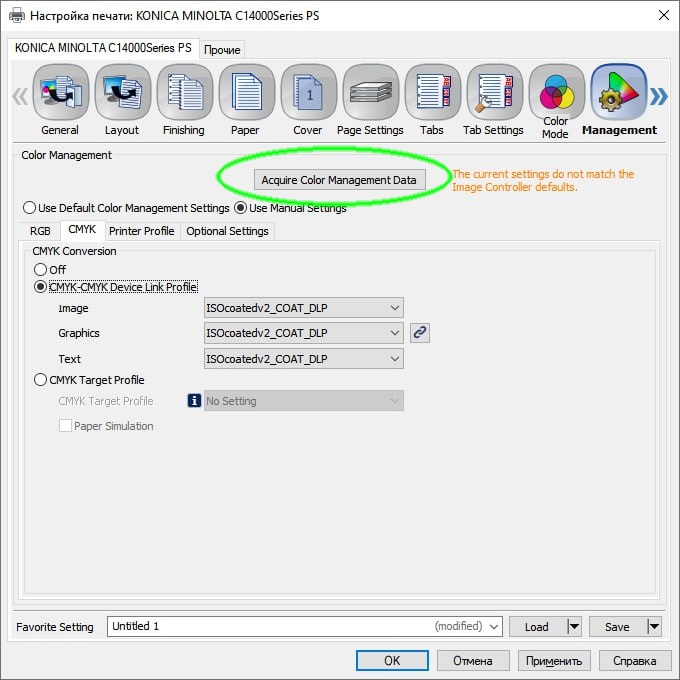
Task: Open the Page Settings icon
Action: (x=371, y=92)
